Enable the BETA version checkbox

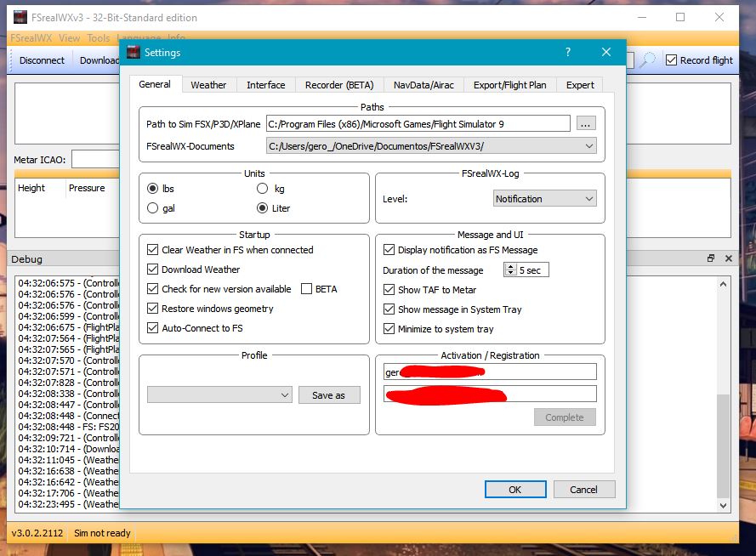tap(307, 289)
